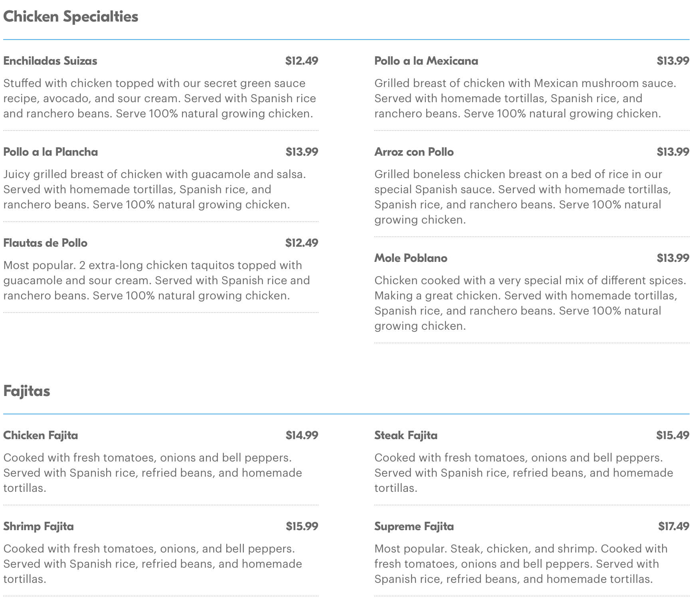The width and height of the screenshot is (700, 610).
Task: Click the Chicken Specialties section heading
Action: click(x=71, y=16)
